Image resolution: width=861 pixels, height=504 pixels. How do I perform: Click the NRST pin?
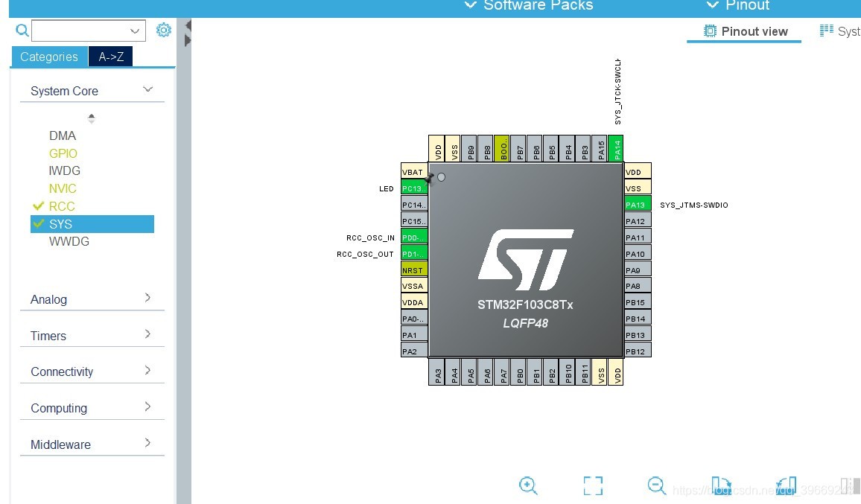pos(414,269)
